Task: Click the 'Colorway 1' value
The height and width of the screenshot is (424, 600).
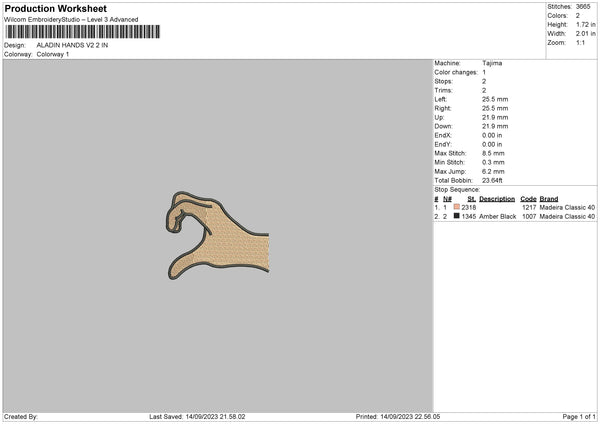Action: tap(53, 54)
